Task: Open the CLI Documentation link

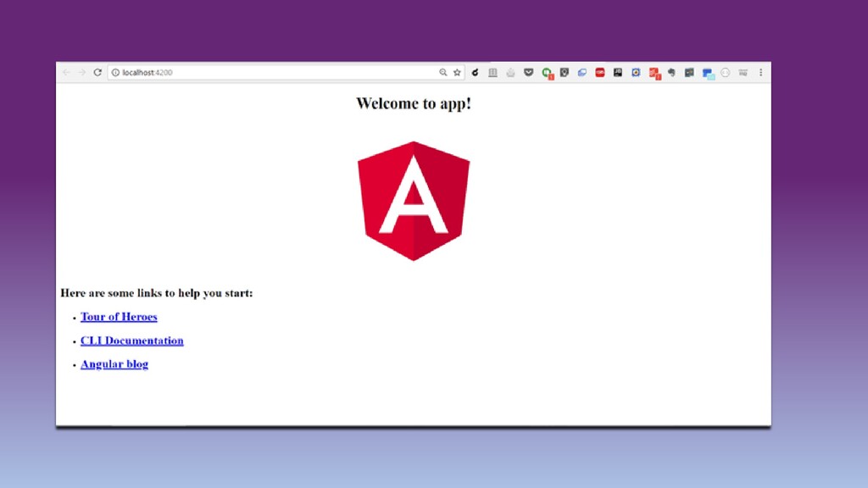Action: [131, 341]
